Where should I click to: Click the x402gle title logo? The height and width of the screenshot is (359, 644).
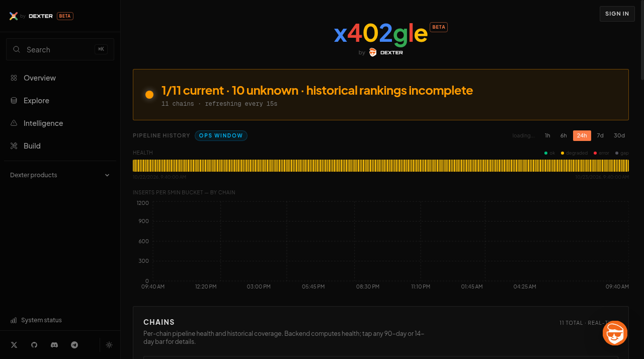point(381,33)
